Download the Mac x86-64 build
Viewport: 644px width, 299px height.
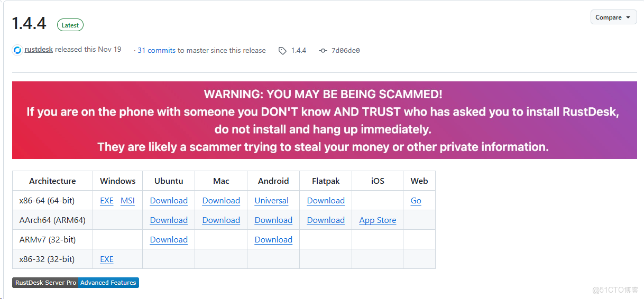pos(221,201)
